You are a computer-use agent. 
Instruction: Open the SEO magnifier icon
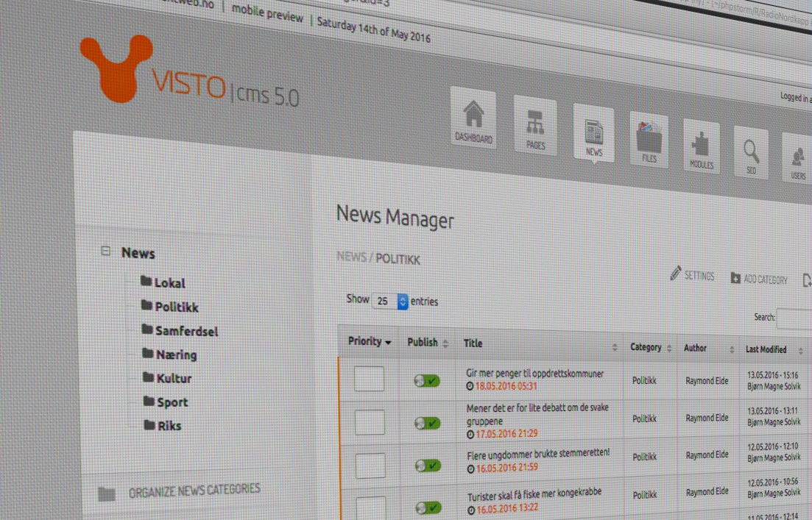click(751, 153)
